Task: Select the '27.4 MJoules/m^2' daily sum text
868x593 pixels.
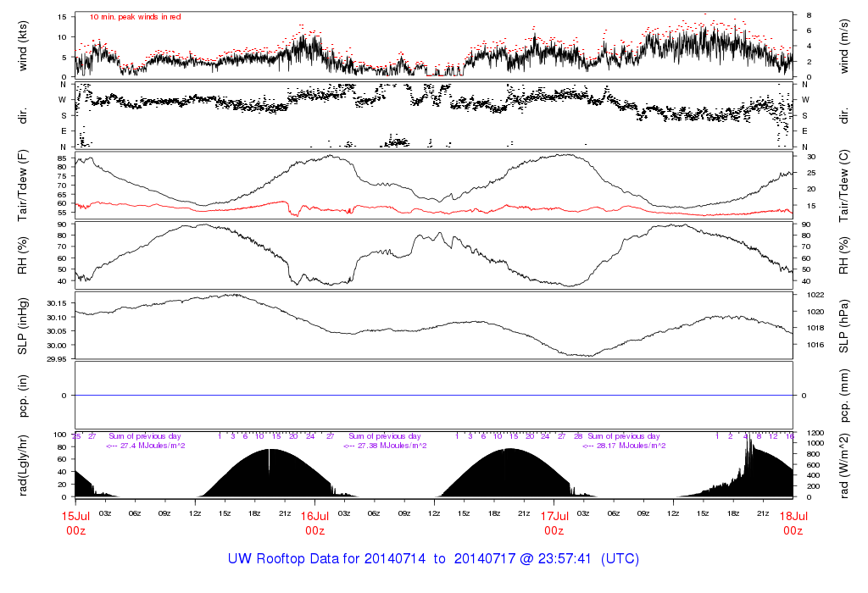Action: coord(152,446)
